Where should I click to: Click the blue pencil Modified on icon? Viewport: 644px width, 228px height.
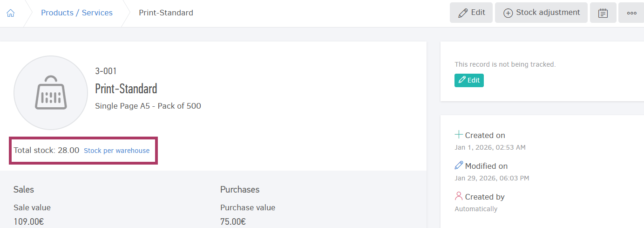click(459, 165)
